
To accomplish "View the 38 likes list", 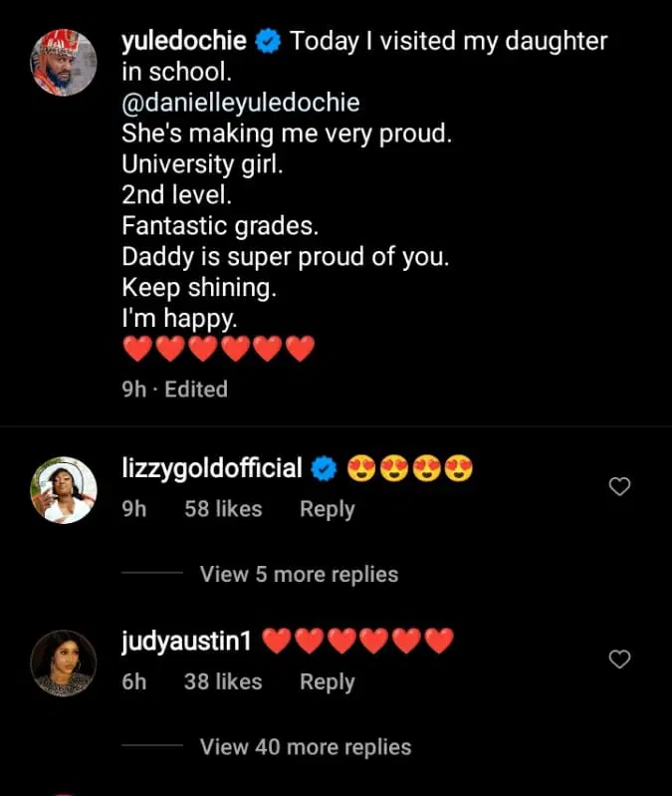I will coord(223,682).
